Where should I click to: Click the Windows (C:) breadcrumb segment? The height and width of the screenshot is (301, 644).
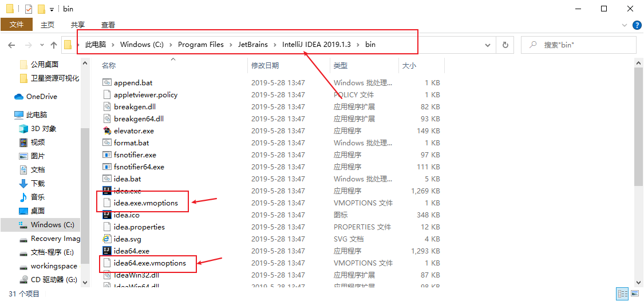tap(142, 45)
